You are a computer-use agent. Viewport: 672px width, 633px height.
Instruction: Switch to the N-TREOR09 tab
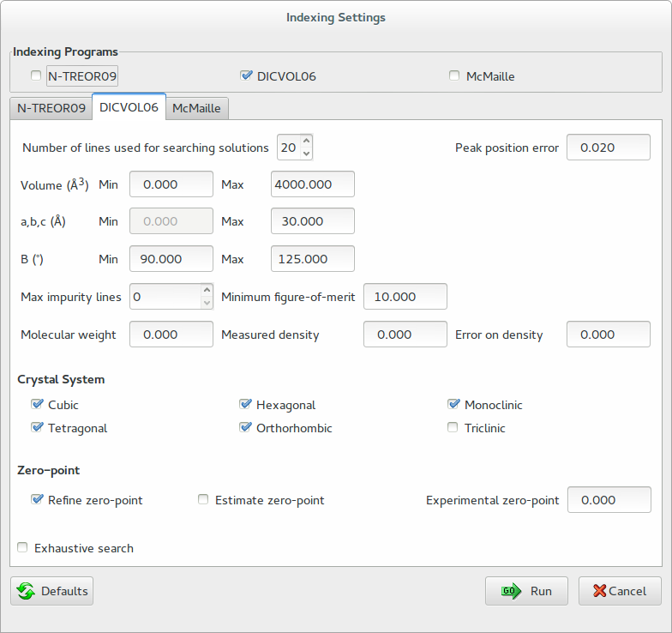[51, 108]
